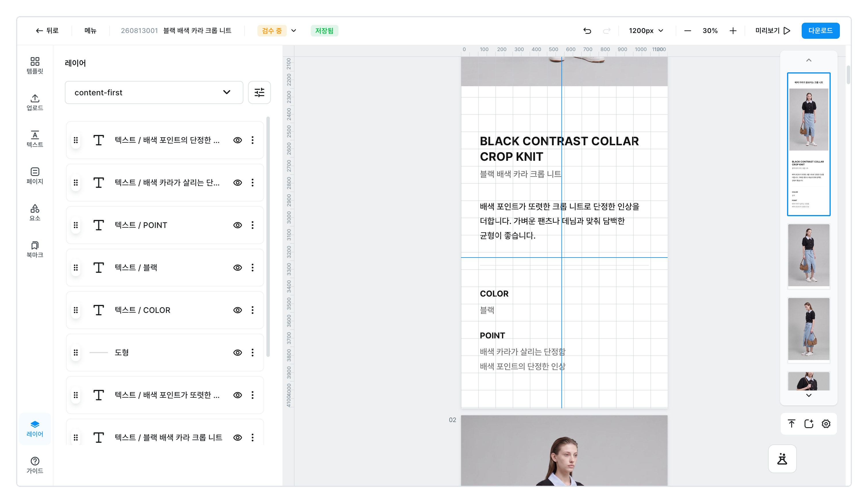The height and width of the screenshot is (503, 868).
Task: Open the 페이지 sidebar panel
Action: 35,176
